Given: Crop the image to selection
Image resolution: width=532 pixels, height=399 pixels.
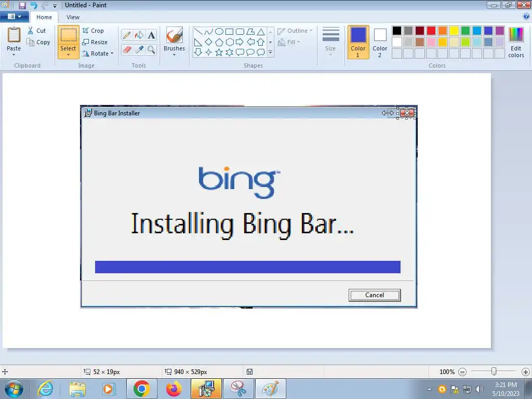Looking at the screenshot, I should pos(93,31).
